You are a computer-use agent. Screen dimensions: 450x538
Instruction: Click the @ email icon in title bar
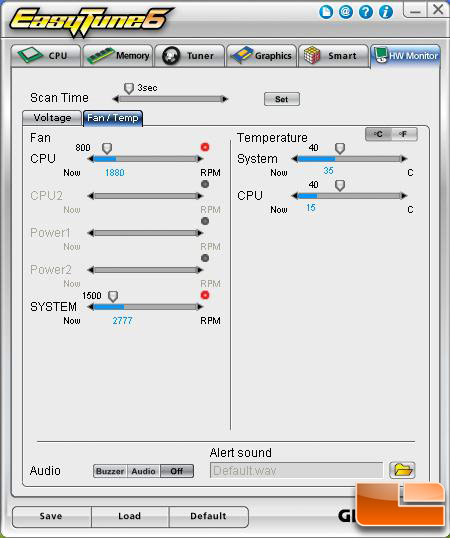coord(346,12)
